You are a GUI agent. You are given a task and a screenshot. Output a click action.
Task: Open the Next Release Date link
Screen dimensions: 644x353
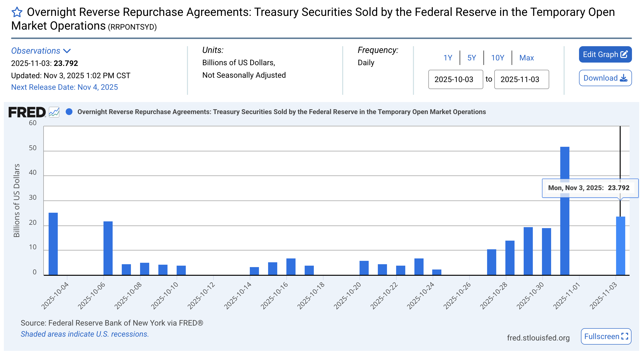64,87
